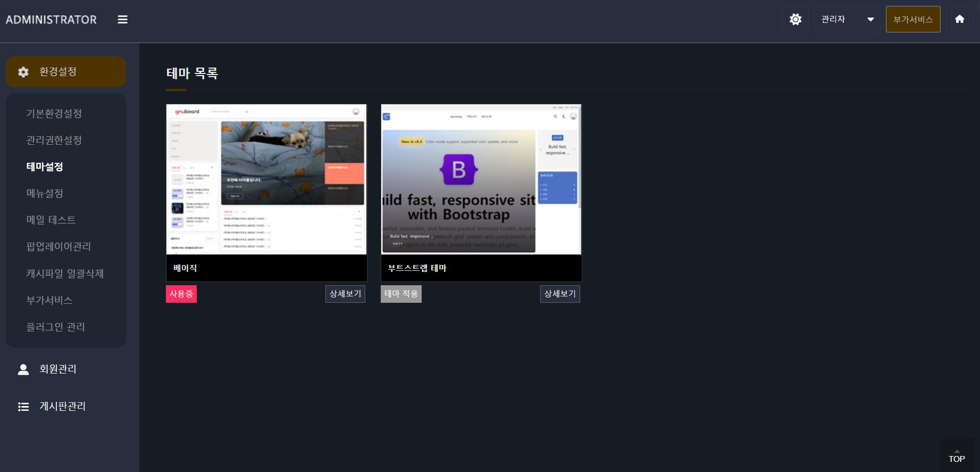980x472 pixels.
Task: Click 캐시파일 일괄삭제 menu item
Action: [65, 274]
